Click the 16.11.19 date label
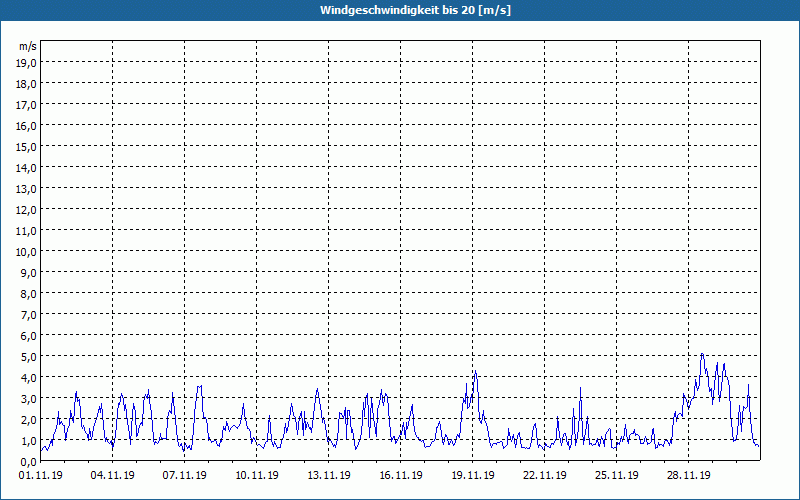 401,476
